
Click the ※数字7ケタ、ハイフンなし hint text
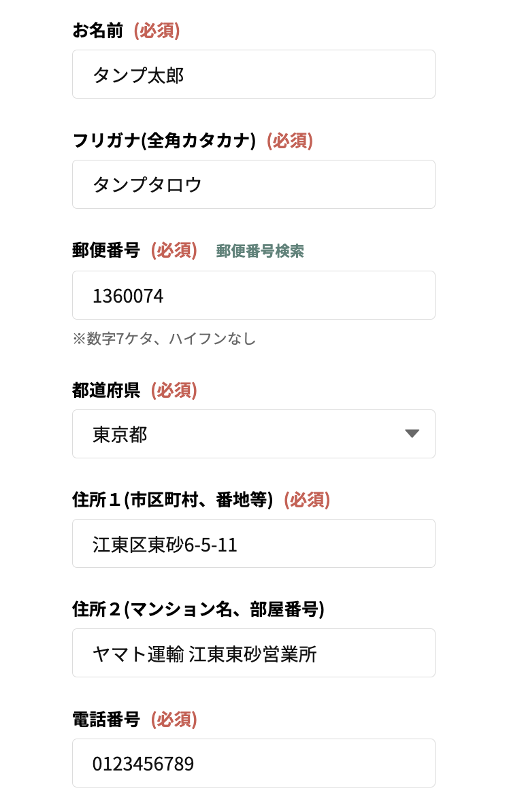163,339
